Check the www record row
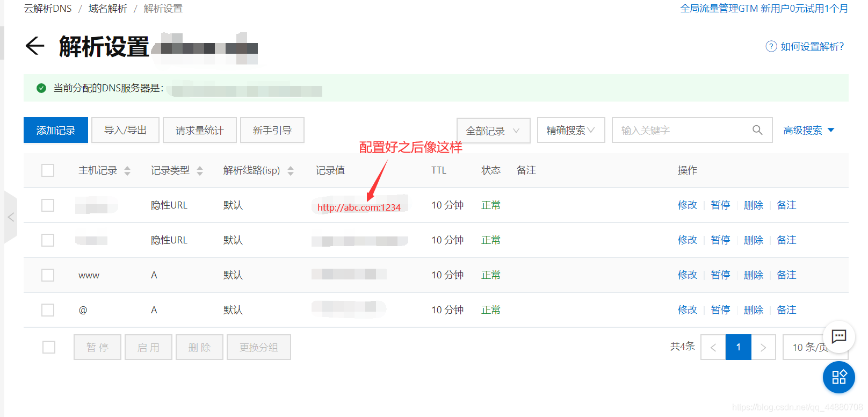 coord(48,275)
